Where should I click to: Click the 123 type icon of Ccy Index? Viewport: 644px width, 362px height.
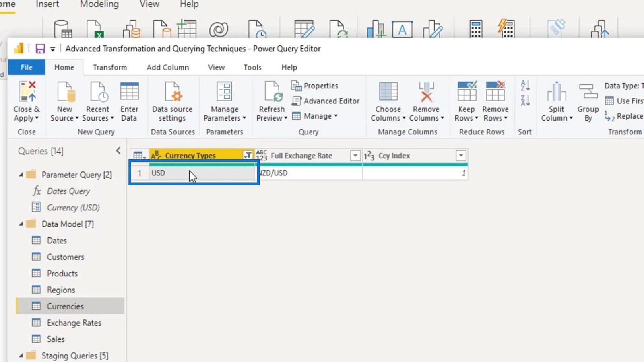369,156
